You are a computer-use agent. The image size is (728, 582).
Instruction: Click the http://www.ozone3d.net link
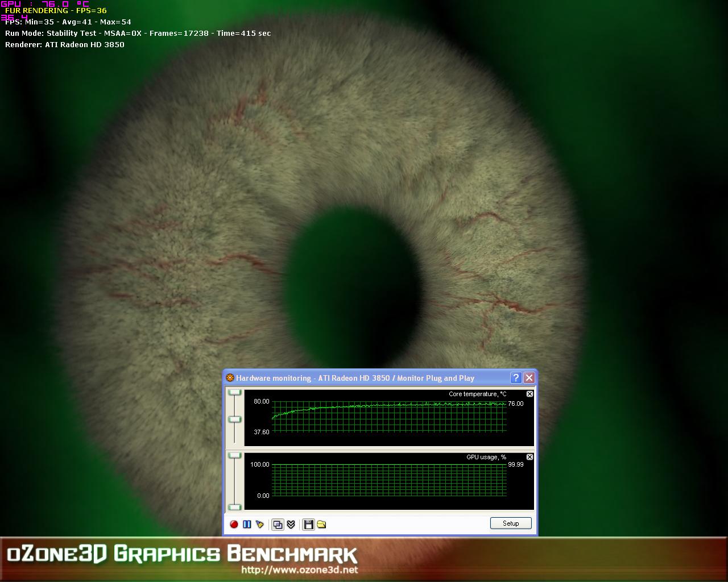(300, 569)
